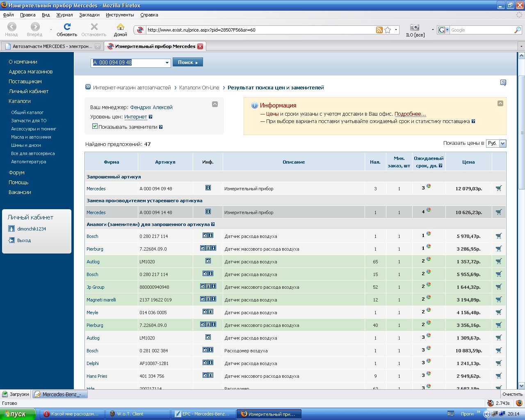Click the Фендрих Алексей manager link
525x420 pixels.
(151, 107)
